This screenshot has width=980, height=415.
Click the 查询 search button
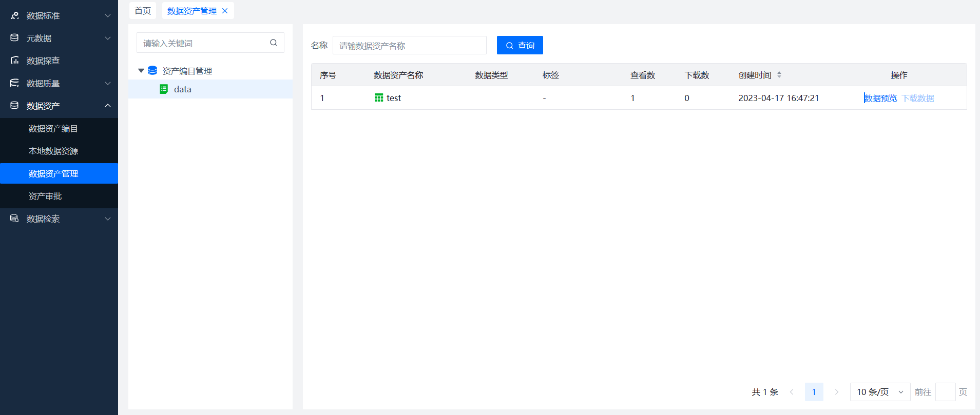[520, 45]
